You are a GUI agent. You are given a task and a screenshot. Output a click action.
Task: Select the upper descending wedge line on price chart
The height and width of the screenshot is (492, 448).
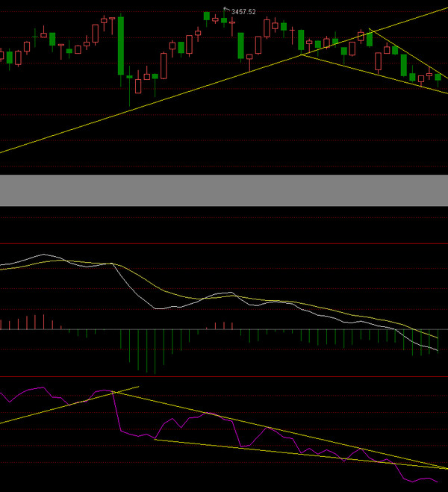coord(408,53)
